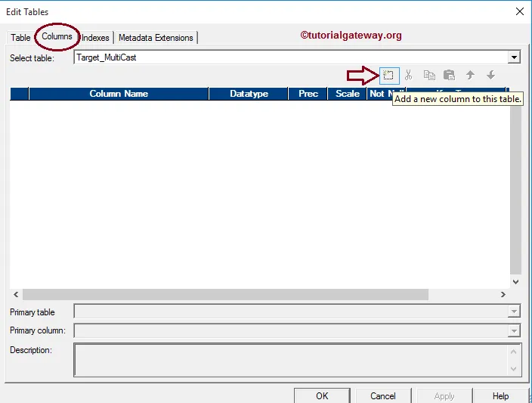
Task: Click the Apply button
Action: click(444, 396)
